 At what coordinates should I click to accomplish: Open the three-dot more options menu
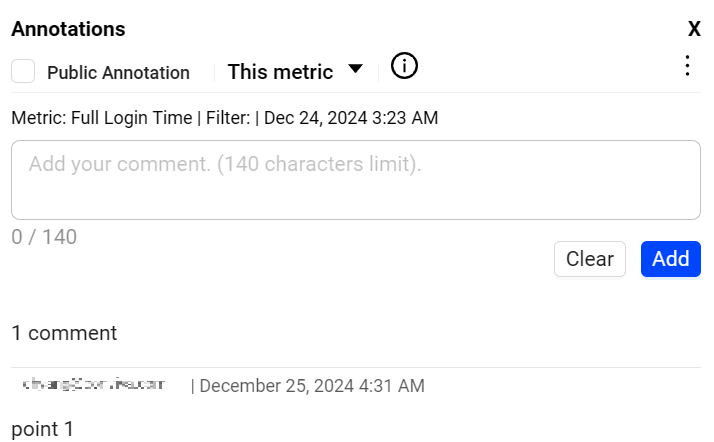tap(687, 66)
